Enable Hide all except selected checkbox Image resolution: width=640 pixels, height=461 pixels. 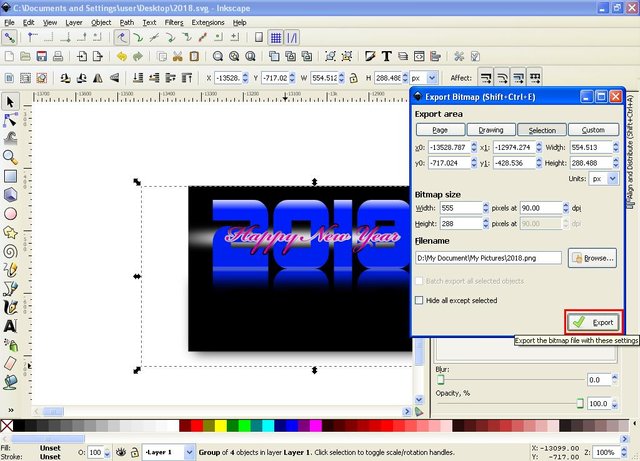coord(419,301)
